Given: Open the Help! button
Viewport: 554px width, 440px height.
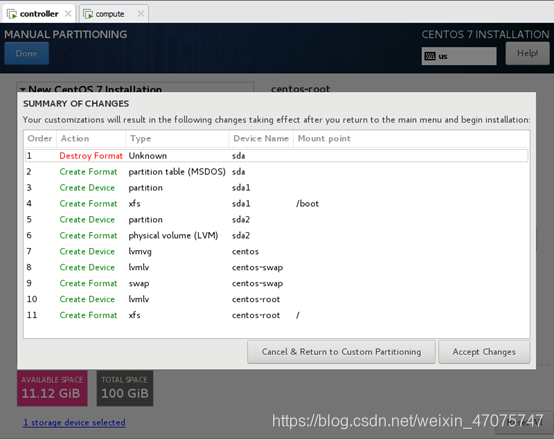Looking at the screenshot, I should [x=528, y=53].
